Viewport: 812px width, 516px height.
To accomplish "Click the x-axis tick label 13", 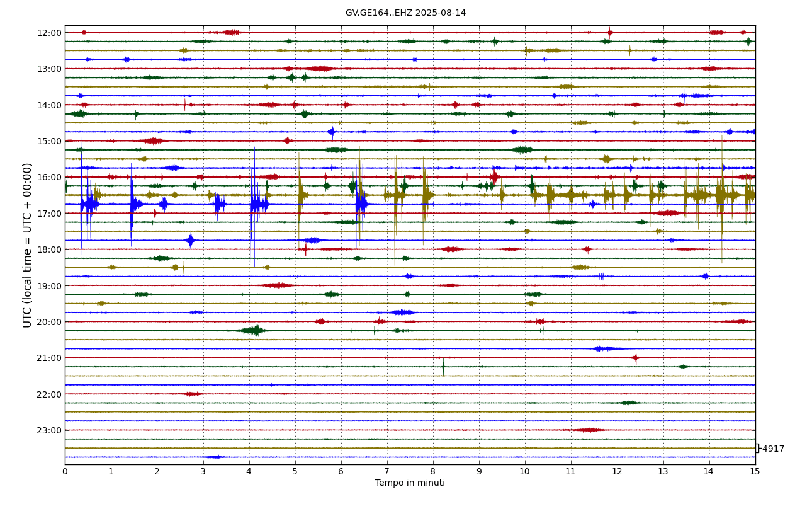I will click(663, 471).
